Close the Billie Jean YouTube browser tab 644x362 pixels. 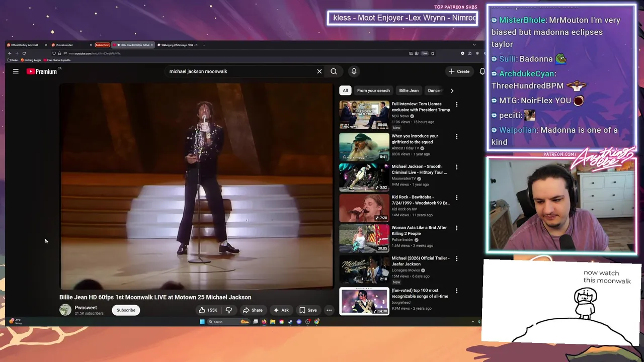pyautogui.click(x=151, y=45)
